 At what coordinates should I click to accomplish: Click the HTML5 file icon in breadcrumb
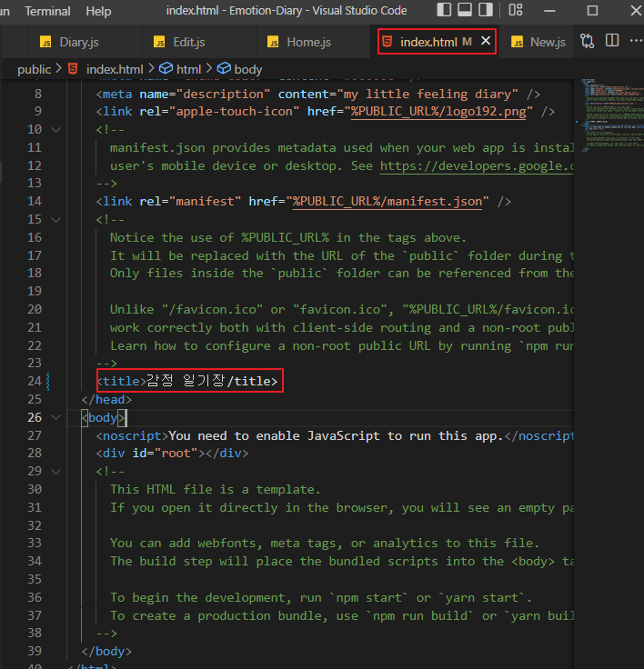point(73,69)
